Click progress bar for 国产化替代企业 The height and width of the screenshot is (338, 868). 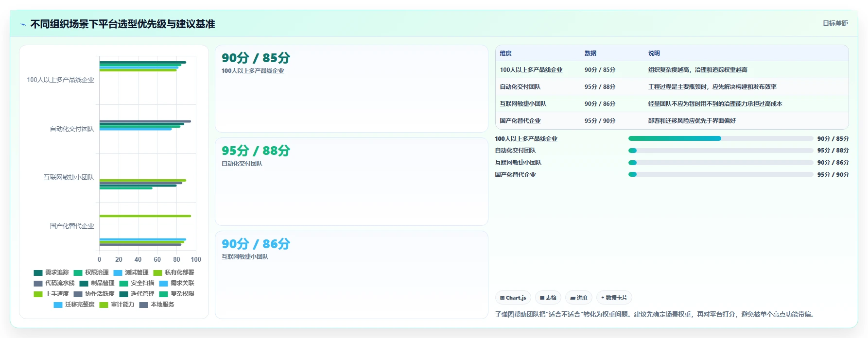click(721, 174)
